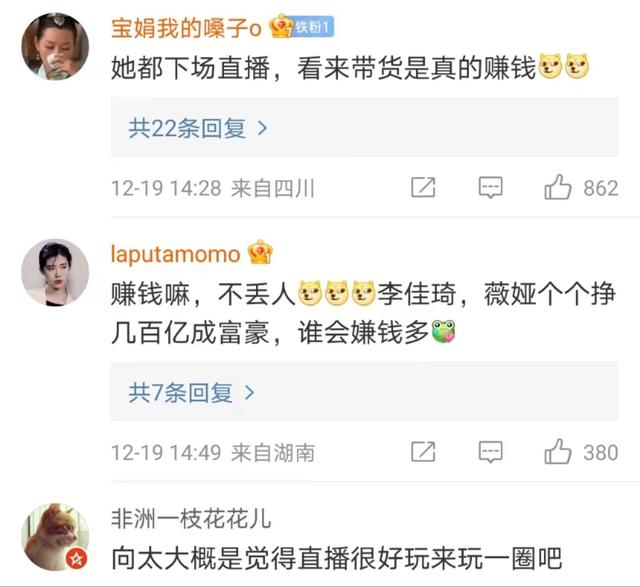Open the laputamomo avatar
Viewport: 640px width, 587px height.
[55, 272]
